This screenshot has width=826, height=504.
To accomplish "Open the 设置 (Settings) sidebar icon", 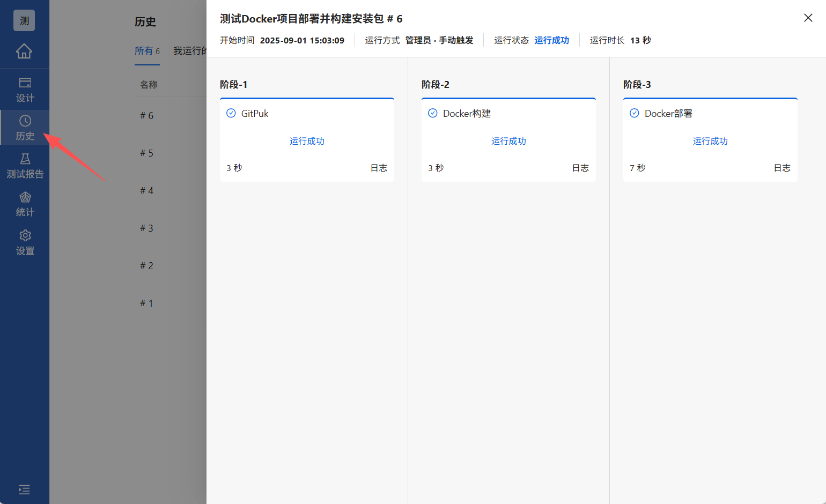I will click(x=25, y=242).
